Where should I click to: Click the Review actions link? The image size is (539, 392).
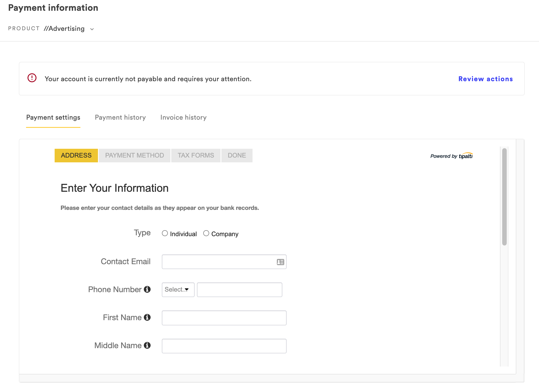click(485, 79)
